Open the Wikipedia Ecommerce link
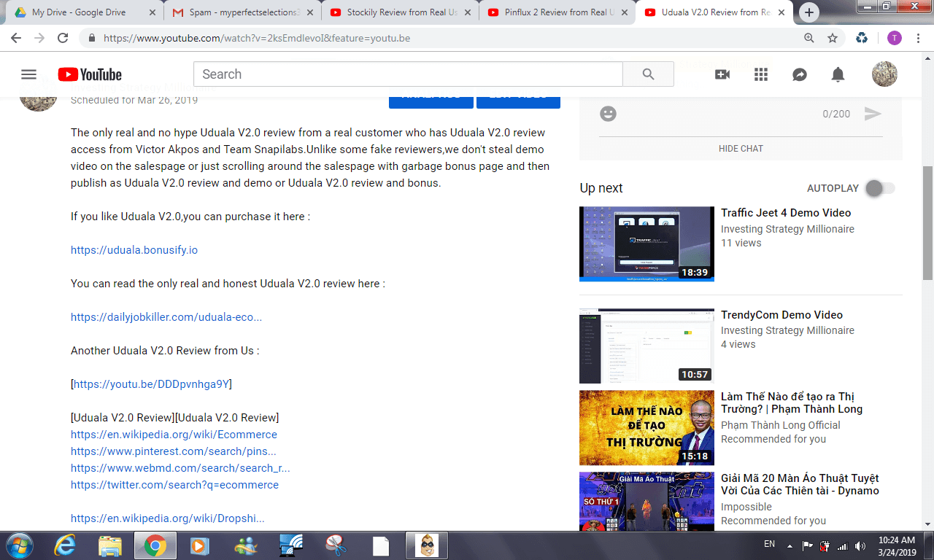This screenshot has height=560, width=934. point(174,435)
